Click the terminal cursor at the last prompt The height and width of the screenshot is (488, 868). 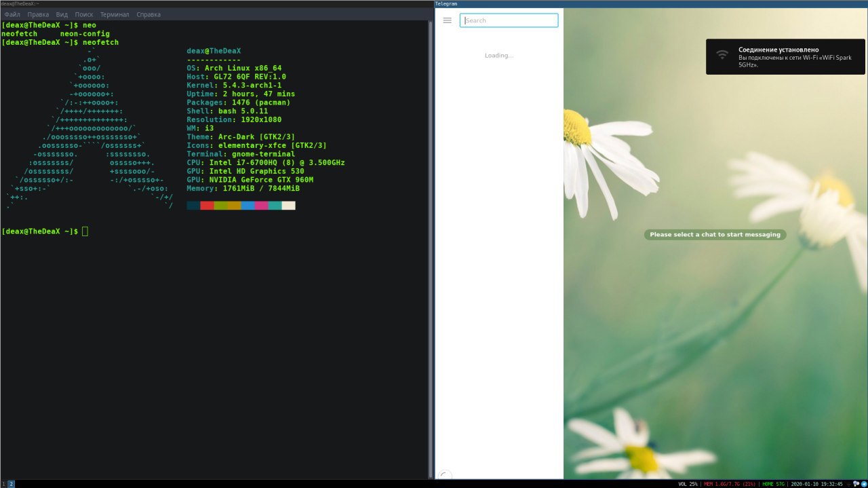pyautogui.click(x=85, y=231)
